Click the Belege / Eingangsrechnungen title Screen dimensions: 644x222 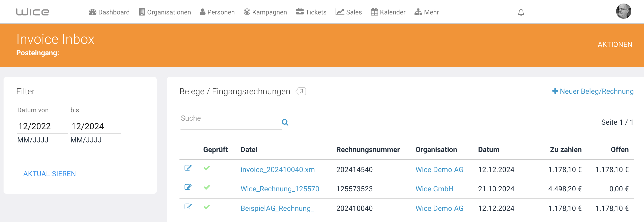pyautogui.click(x=235, y=91)
